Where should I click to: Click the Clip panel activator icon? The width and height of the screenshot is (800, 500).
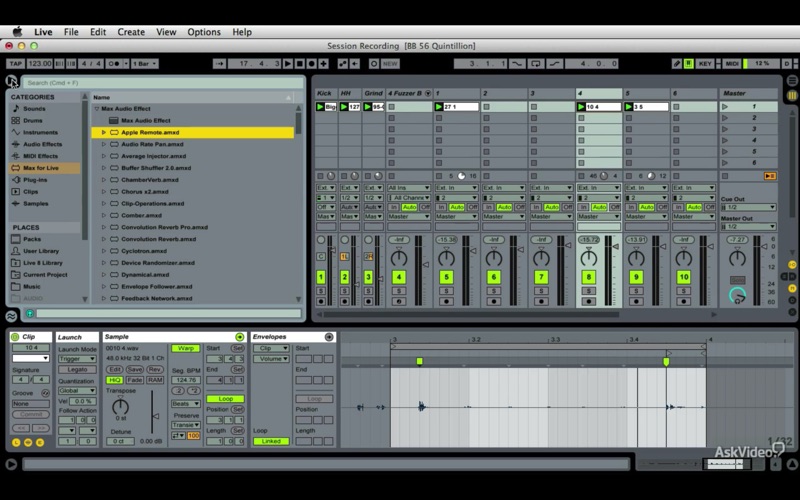coord(15,337)
